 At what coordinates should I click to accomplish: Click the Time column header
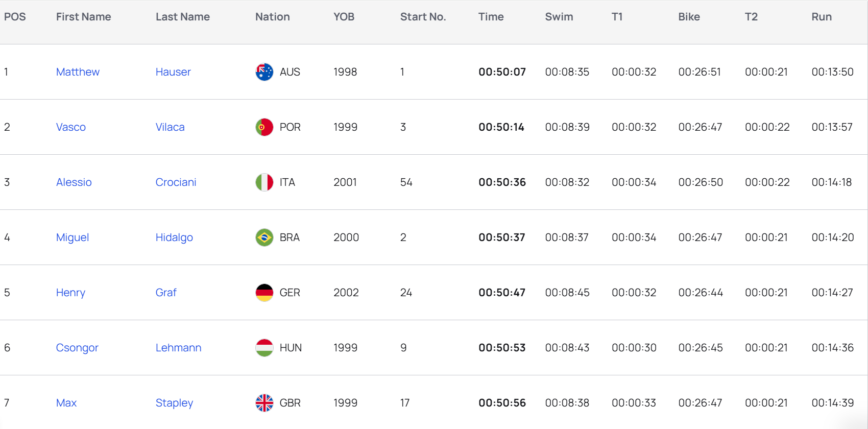491,17
